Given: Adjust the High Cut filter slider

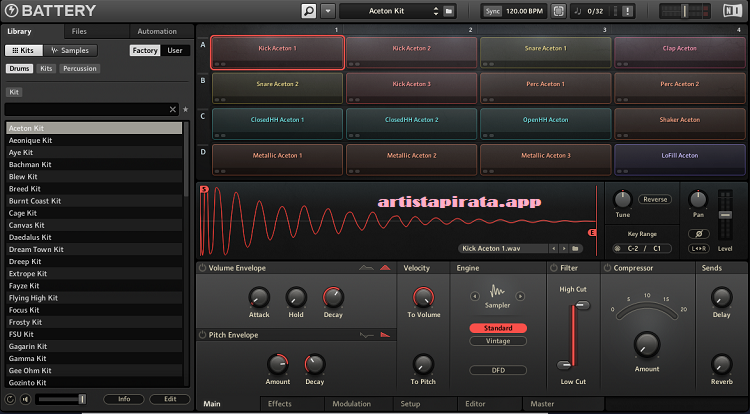Looking at the screenshot, I should point(582,305).
